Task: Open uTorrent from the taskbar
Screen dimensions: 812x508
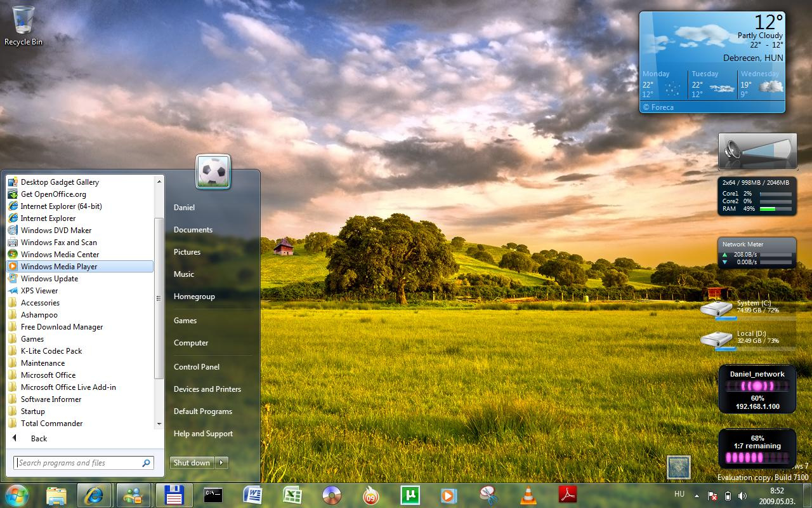Action: tap(410, 495)
